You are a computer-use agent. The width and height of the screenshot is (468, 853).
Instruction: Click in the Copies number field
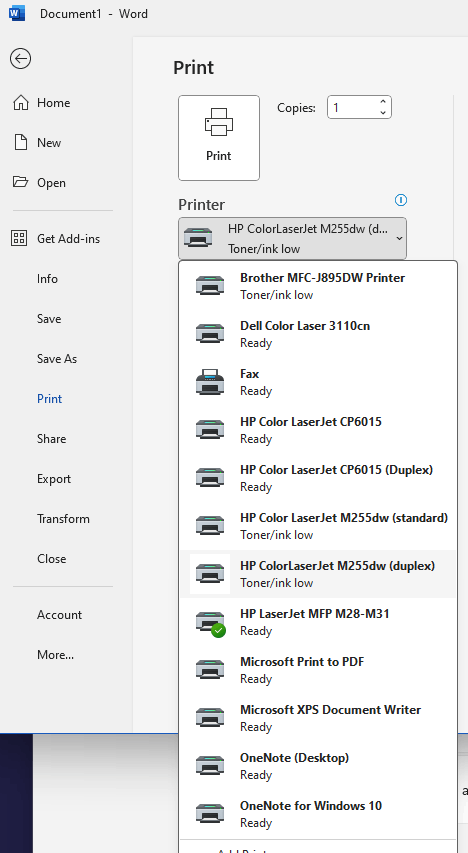(x=353, y=107)
